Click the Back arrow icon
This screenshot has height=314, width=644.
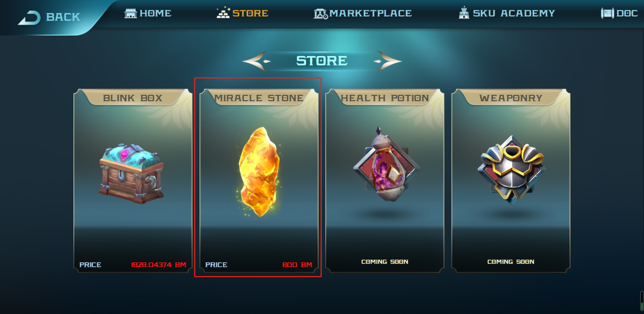coord(29,18)
